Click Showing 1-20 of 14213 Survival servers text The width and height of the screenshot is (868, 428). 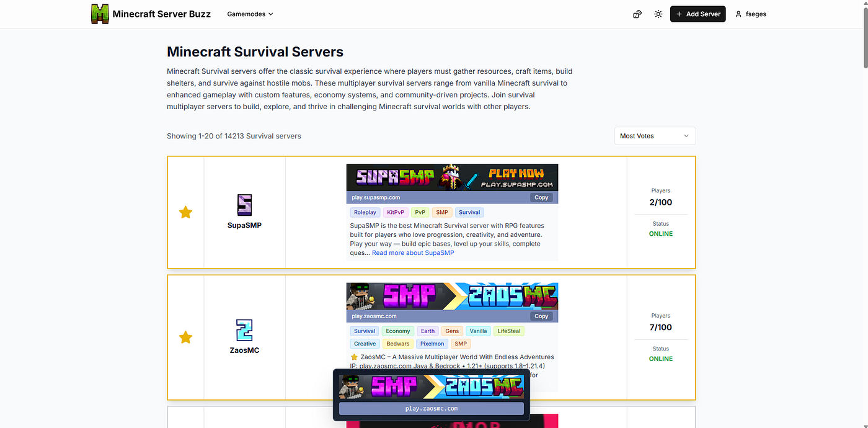point(234,136)
